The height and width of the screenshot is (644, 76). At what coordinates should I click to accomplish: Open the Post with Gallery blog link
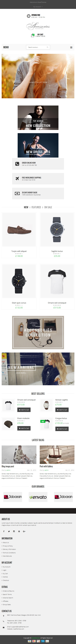coord(46,466)
